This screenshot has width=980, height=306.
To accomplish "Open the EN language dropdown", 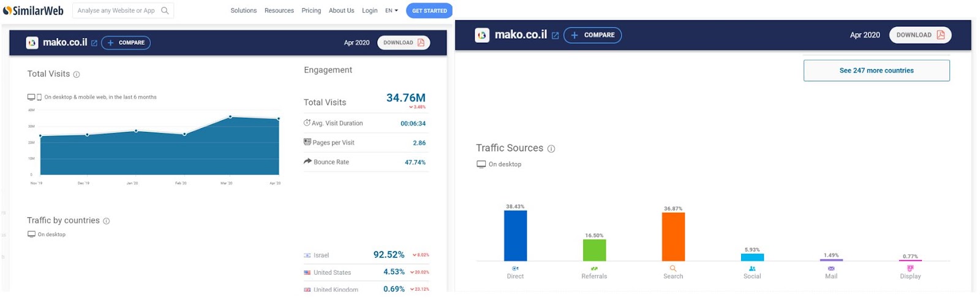I will coord(391,10).
